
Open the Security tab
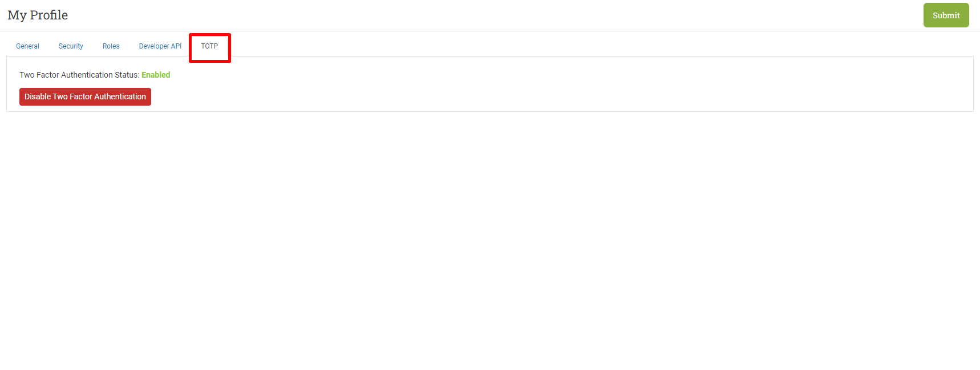(x=71, y=46)
